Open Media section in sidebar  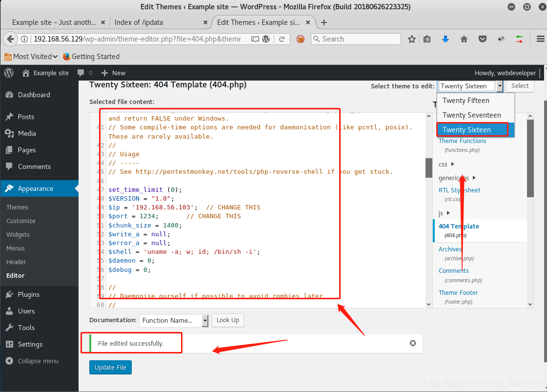40,133
